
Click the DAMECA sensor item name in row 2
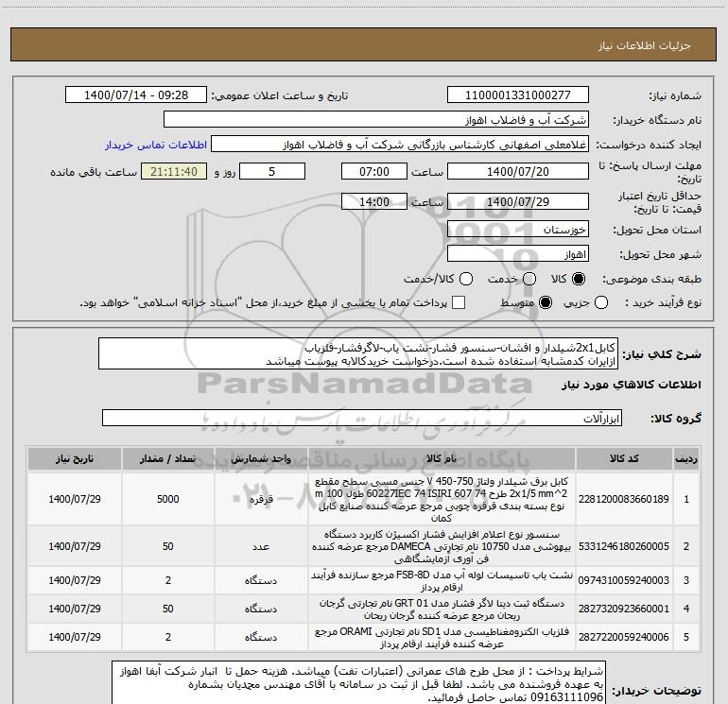pyautogui.click(x=442, y=547)
